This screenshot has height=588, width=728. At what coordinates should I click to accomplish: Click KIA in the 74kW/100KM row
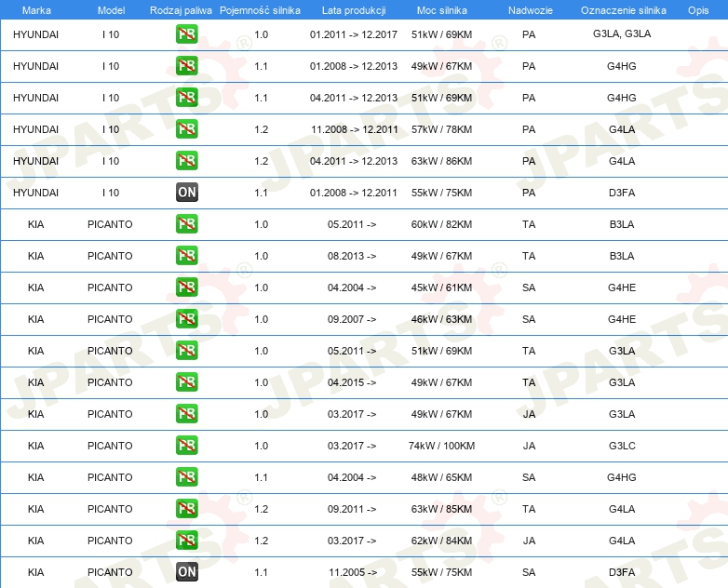35,446
